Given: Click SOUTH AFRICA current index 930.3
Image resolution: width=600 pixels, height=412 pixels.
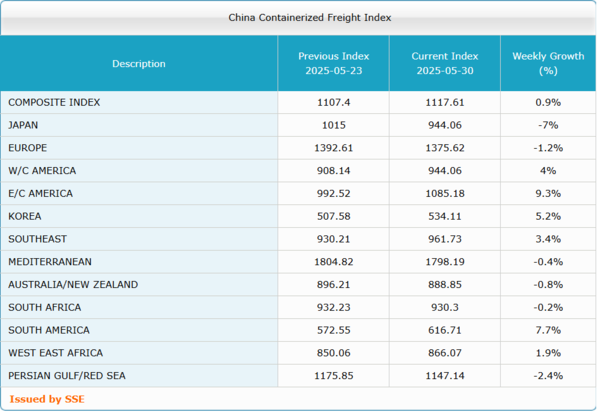Looking at the screenshot, I should (x=445, y=307).
